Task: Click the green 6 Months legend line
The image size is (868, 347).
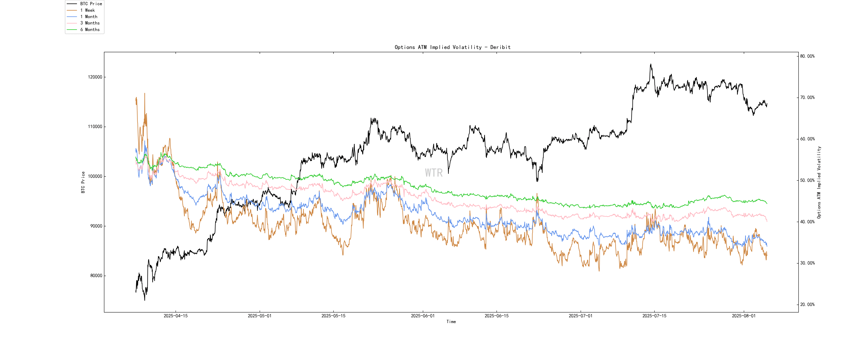Action: [x=72, y=30]
